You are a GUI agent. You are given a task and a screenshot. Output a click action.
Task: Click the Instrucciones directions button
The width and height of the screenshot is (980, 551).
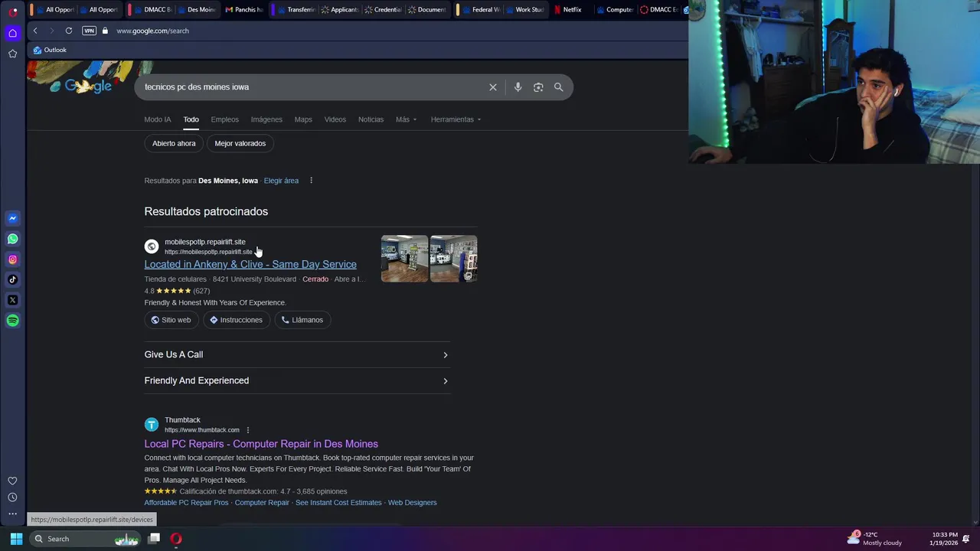coord(237,320)
